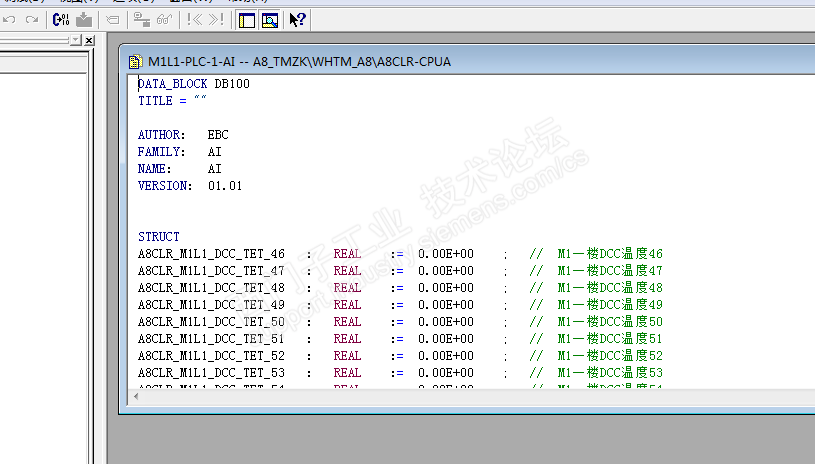Viewport: 815px width, 464px height.
Task: Click REAL type on the TET_52 row
Action: click(x=347, y=356)
